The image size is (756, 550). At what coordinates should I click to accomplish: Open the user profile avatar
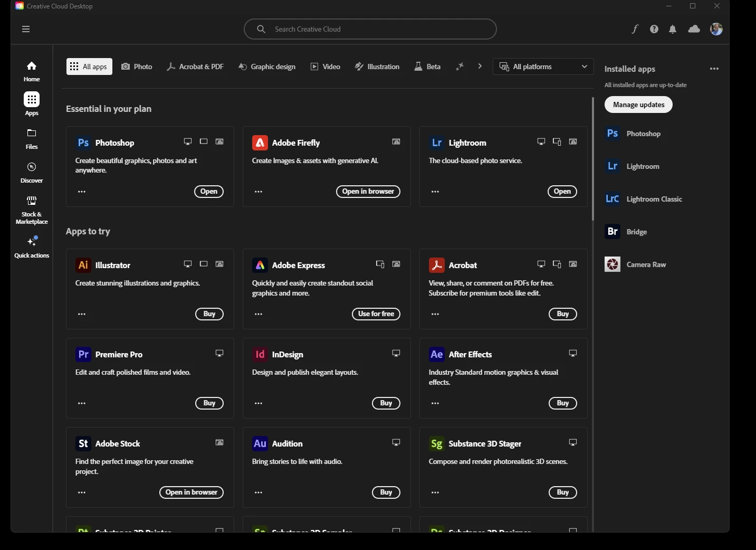[x=716, y=29]
